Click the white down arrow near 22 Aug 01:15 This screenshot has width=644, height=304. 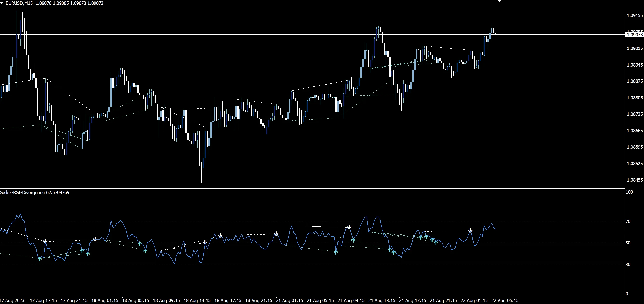470,230
